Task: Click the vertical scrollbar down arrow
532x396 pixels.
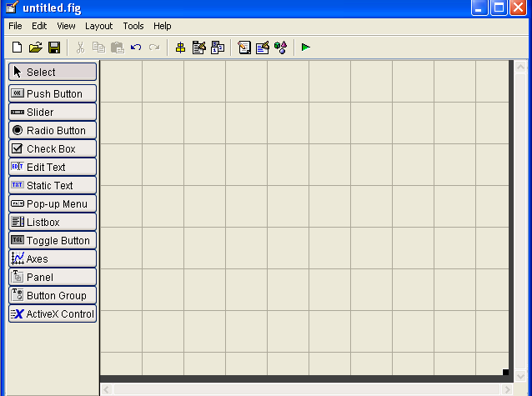Action: tap(520, 376)
